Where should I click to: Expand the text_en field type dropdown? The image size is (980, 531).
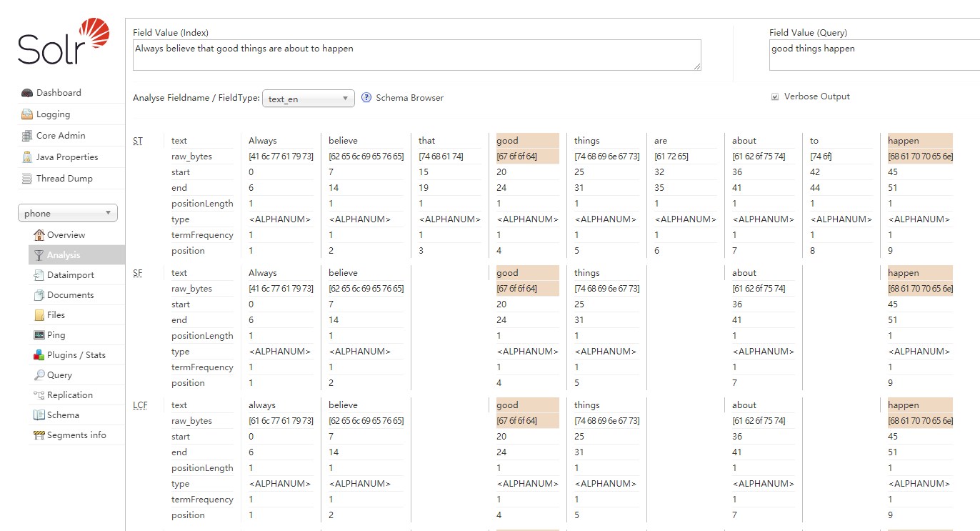point(308,99)
